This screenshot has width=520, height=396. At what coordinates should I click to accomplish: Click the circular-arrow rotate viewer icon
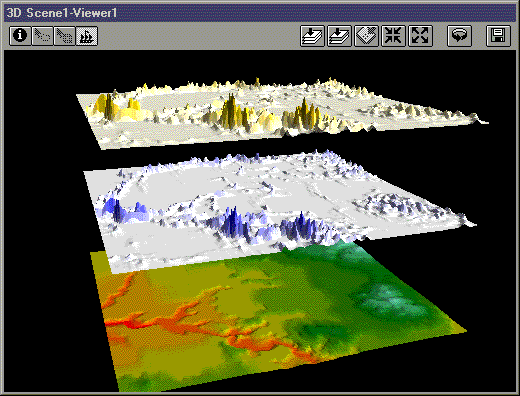click(459, 35)
